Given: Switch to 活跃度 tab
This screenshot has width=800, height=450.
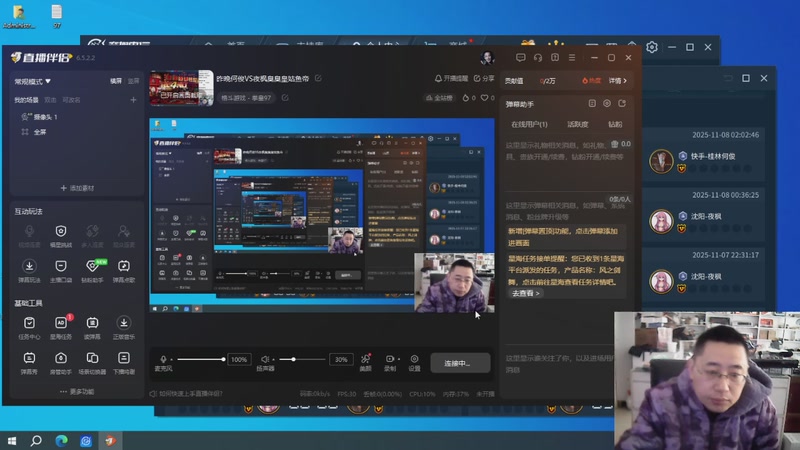Looking at the screenshot, I should coord(578,124).
